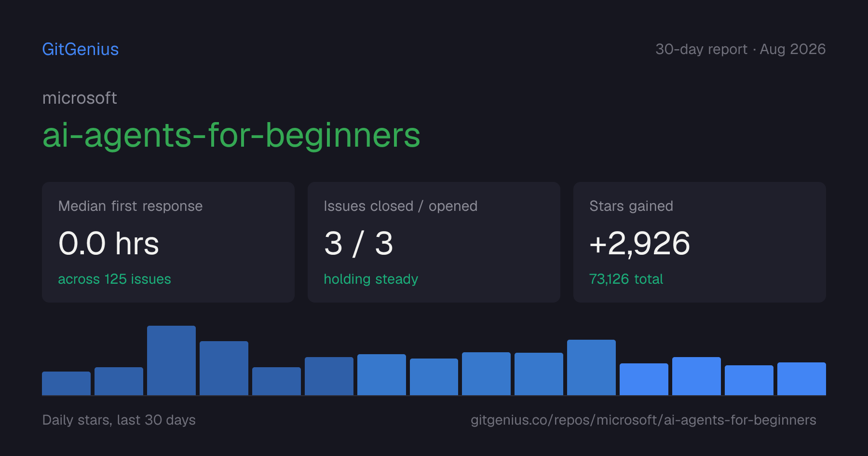Screen dimensions: 868x456
Task: Click the "73,126 total" text
Action: [x=626, y=279]
